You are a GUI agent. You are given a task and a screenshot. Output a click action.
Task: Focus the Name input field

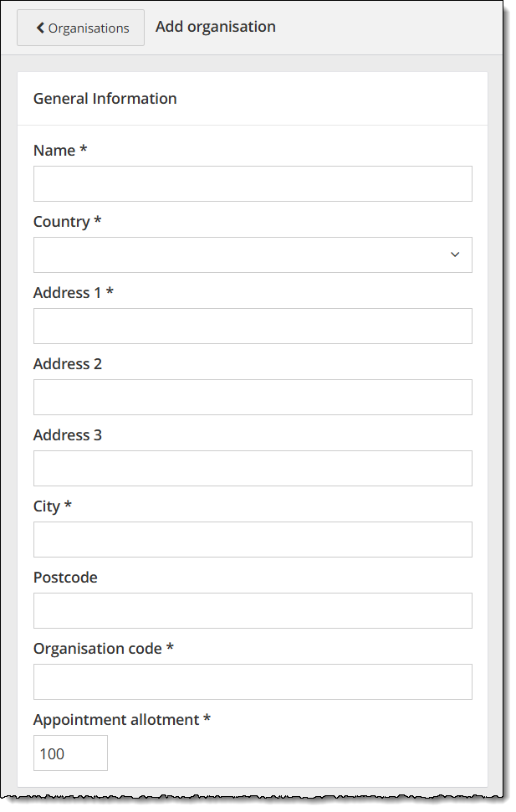[253, 183]
